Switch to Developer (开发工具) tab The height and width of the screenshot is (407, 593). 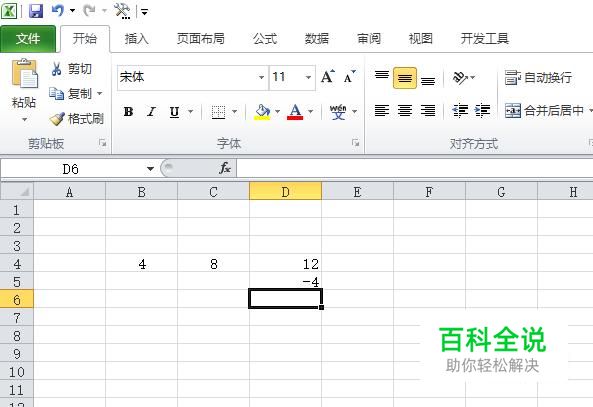pyautogui.click(x=485, y=39)
